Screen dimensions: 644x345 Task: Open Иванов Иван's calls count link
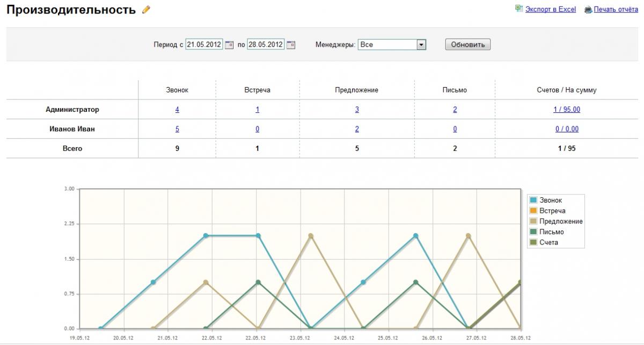tap(177, 129)
